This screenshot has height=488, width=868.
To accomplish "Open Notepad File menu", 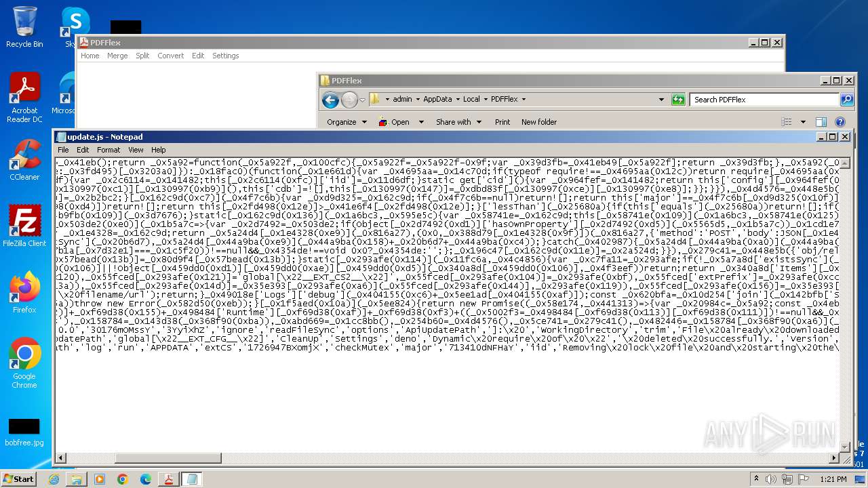I will (x=63, y=150).
